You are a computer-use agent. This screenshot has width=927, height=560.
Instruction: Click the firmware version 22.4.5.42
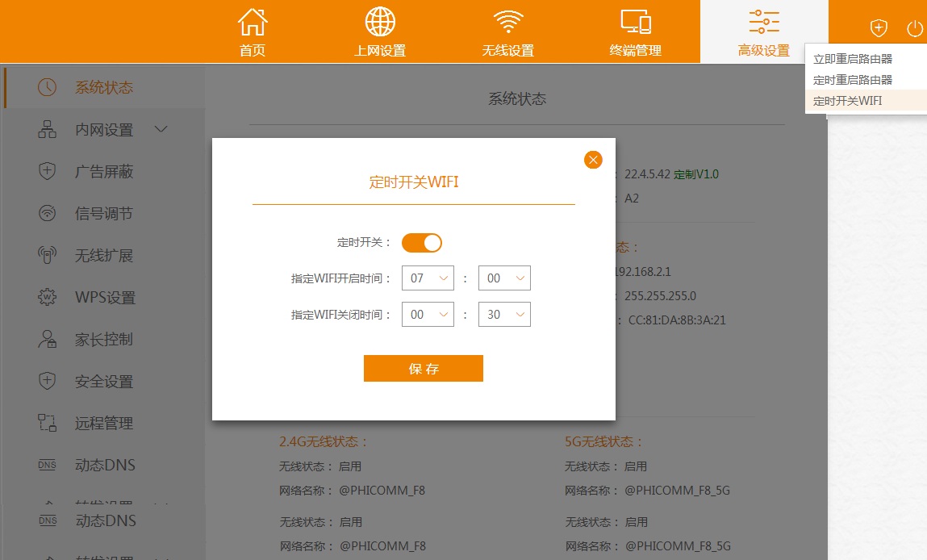[647, 174]
